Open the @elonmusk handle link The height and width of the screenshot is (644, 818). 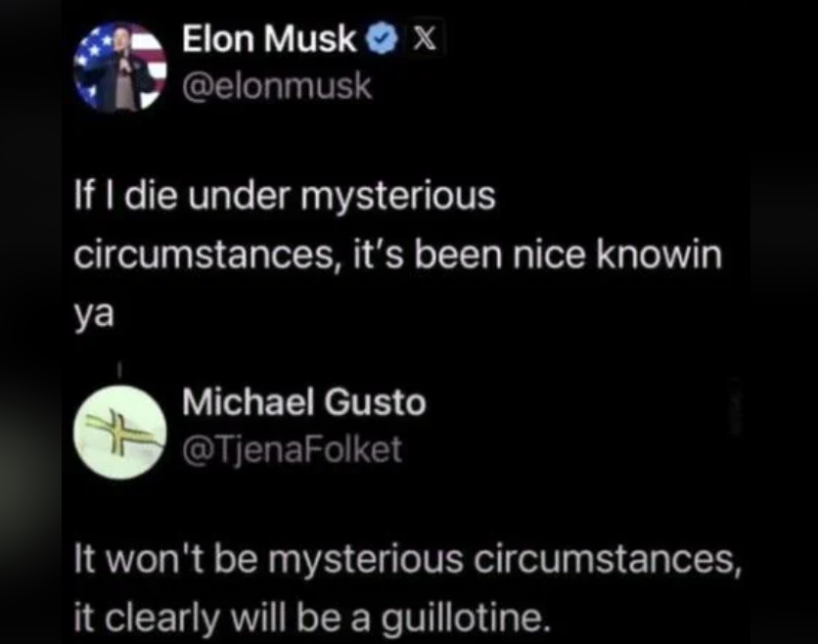click(x=277, y=86)
